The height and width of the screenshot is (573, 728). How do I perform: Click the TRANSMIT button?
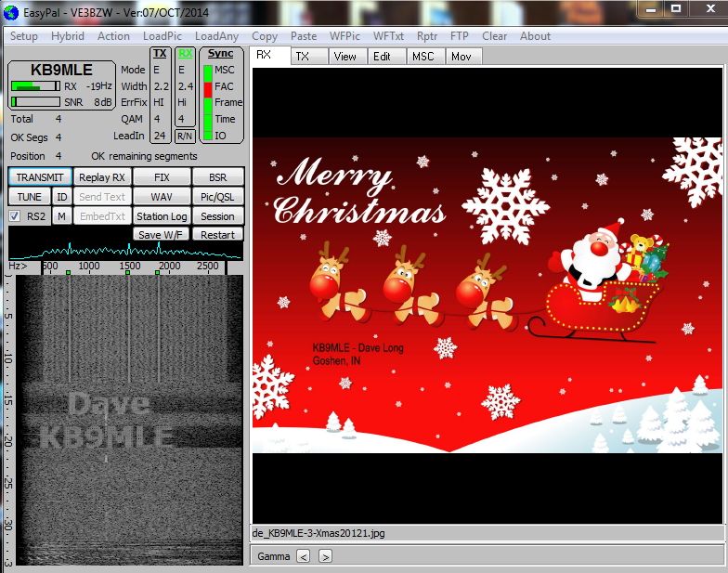pos(40,177)
